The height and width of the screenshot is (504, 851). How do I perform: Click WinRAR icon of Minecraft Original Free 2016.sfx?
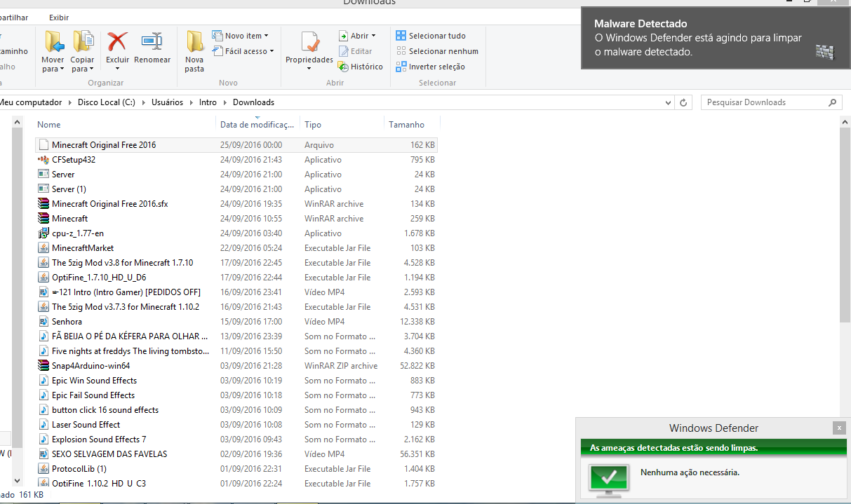point(43,204)
